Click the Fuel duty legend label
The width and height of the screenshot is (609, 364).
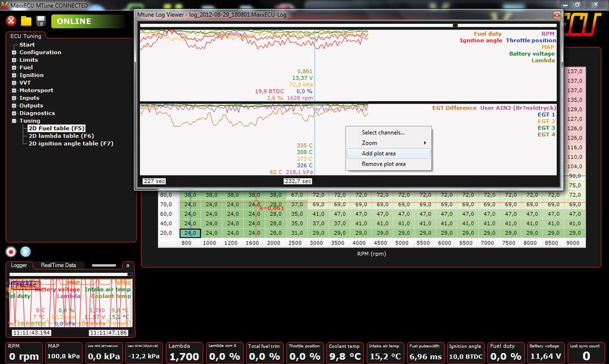[x=488, y=34]
